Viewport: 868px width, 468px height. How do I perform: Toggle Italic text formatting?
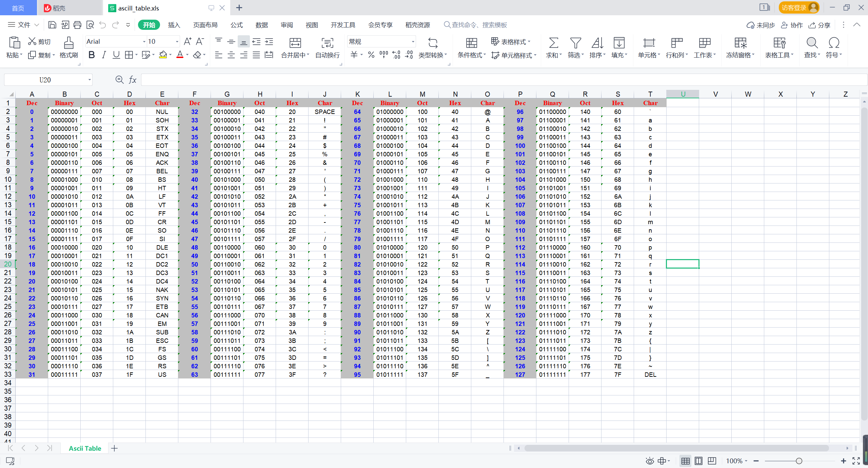(x=104, y=55)
